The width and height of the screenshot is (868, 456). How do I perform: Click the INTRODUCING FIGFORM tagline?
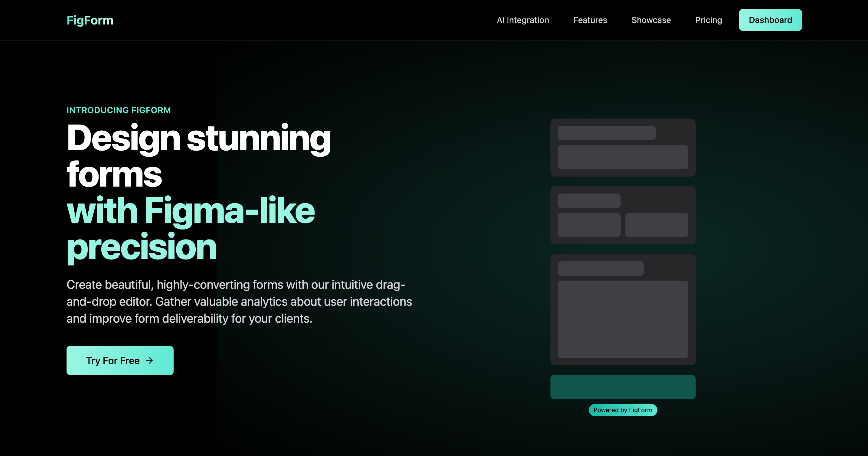coord(119,110)
